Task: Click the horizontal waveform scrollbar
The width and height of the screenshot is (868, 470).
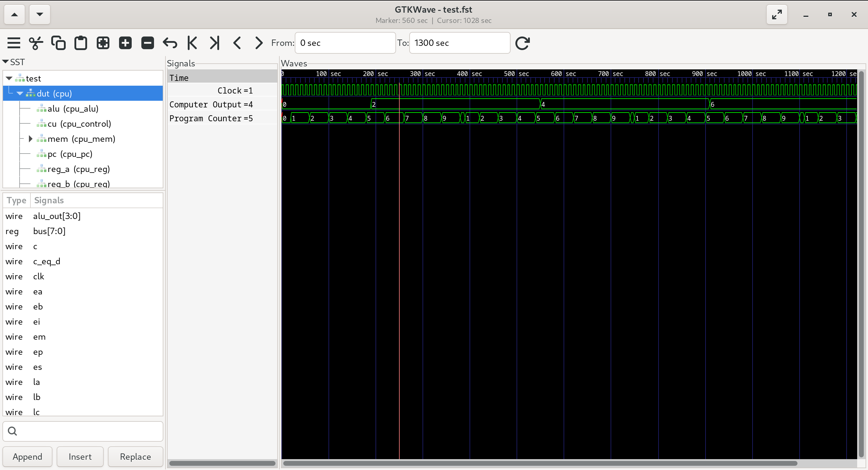Action: tap(539, 463)
